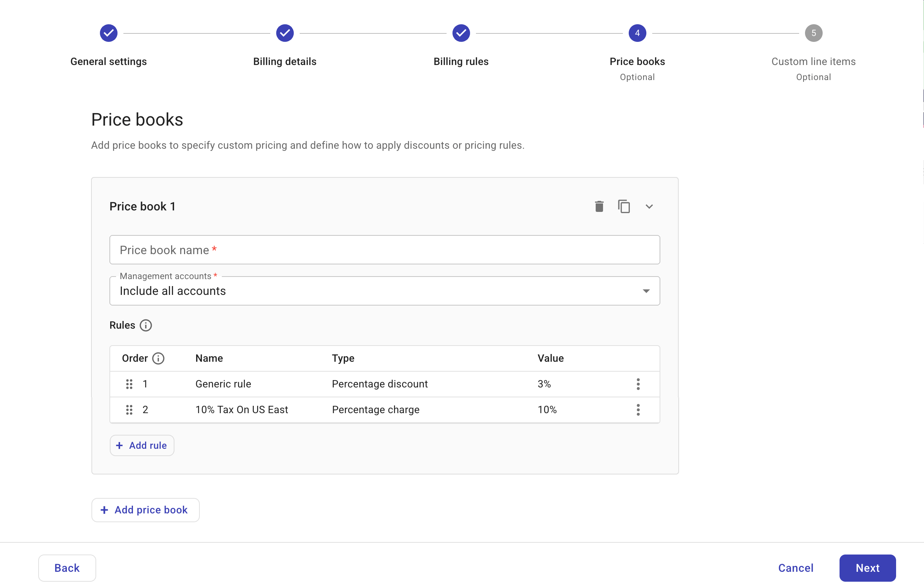The image size is (924, 585).
Task: Select Custom line items step 5
Action: coord(813,33)
